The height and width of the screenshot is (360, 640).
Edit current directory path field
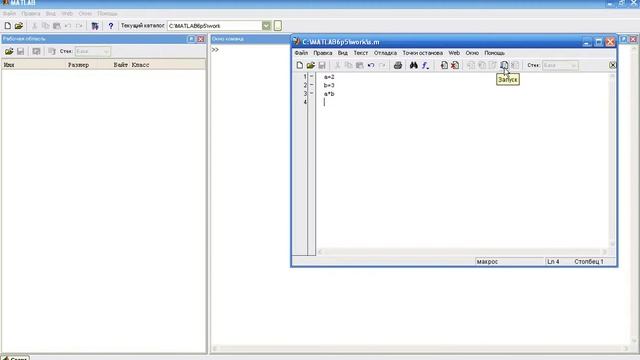pyautogui.click(x=214, y=26)
